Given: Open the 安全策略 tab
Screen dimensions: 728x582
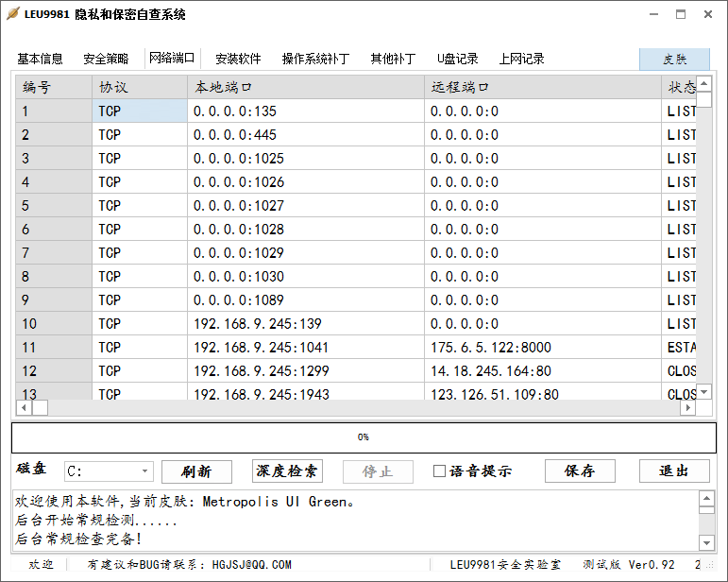Looking at the screenshot, I should [106, 59].
